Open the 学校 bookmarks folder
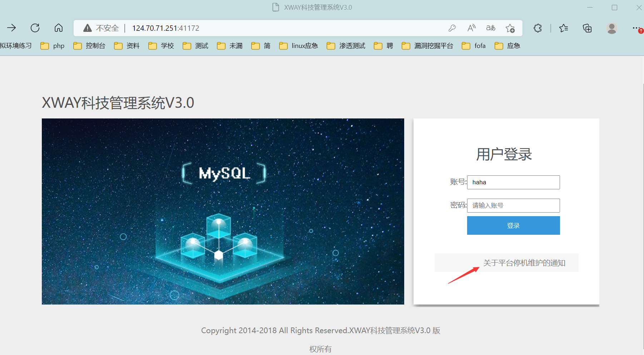644x355 pixels. point(161,46)
